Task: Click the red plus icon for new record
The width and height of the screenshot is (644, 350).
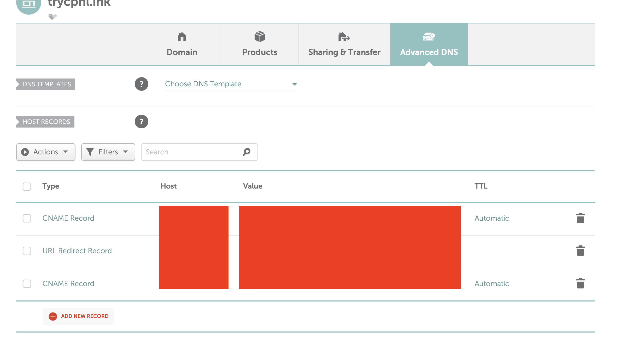Action: coord(53,316)
